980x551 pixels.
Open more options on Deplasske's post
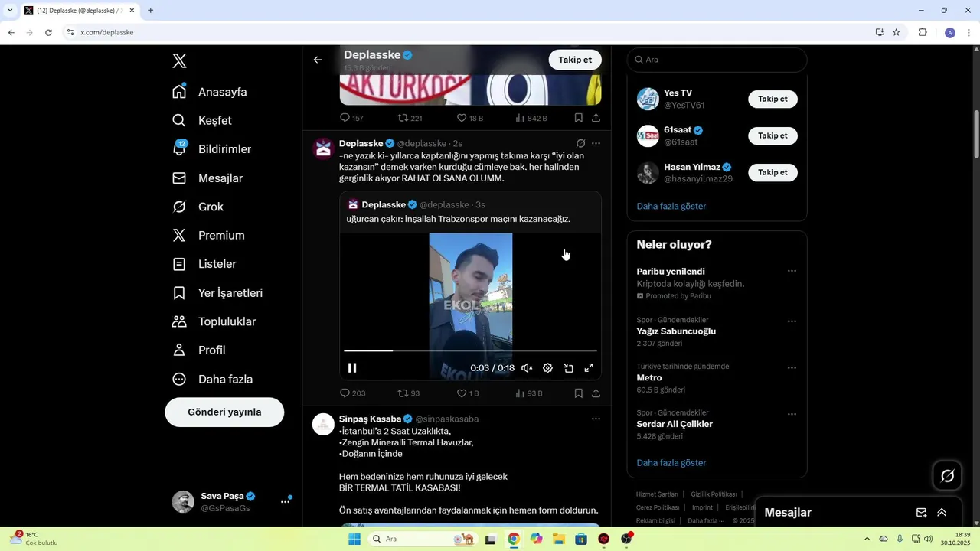(596, 143)
